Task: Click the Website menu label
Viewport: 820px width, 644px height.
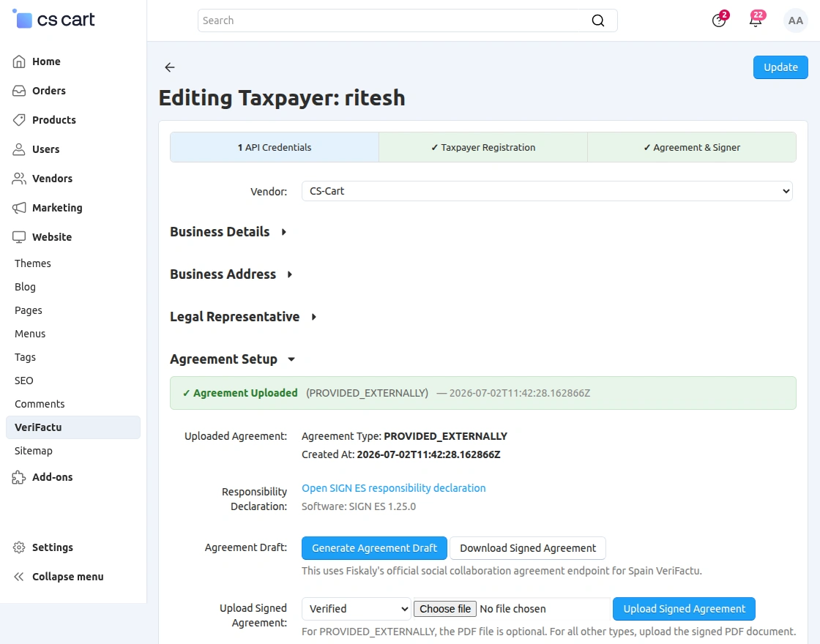Action: click(x=52, y=237)
